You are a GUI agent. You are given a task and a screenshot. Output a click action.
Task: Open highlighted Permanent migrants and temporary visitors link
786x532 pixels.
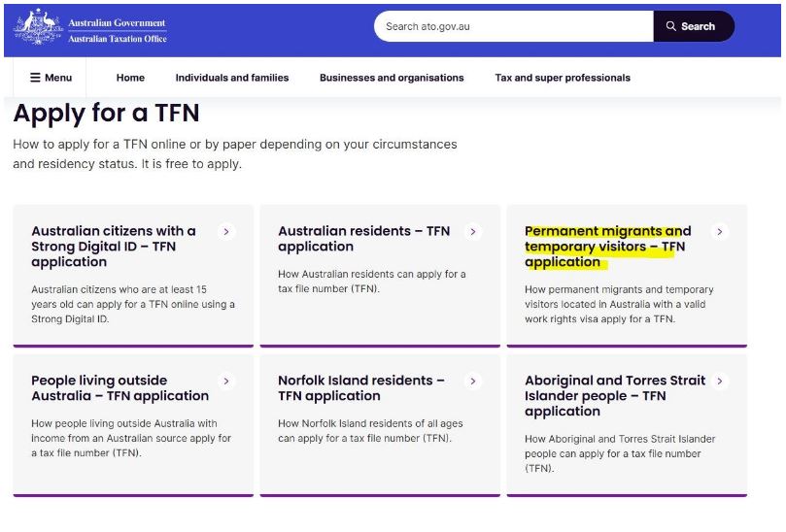(x=608, y=247)
